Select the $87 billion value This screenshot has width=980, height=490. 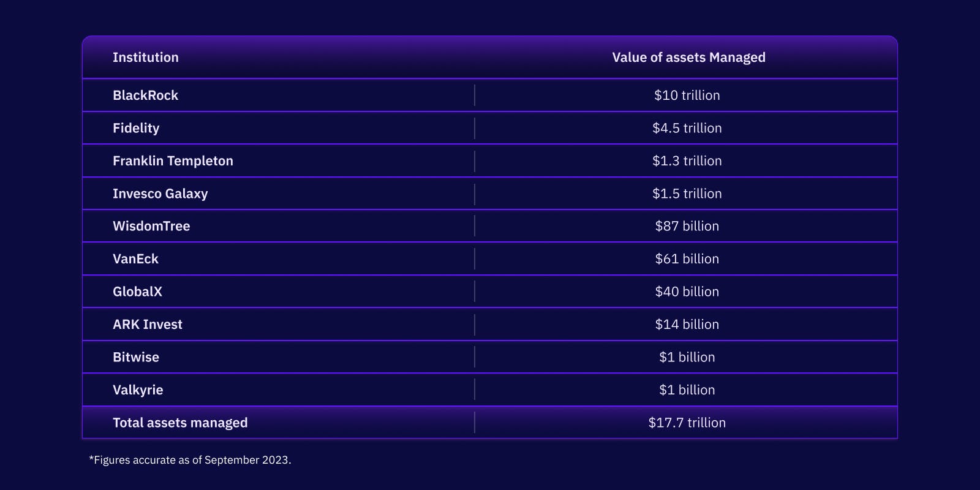point(687,227)
